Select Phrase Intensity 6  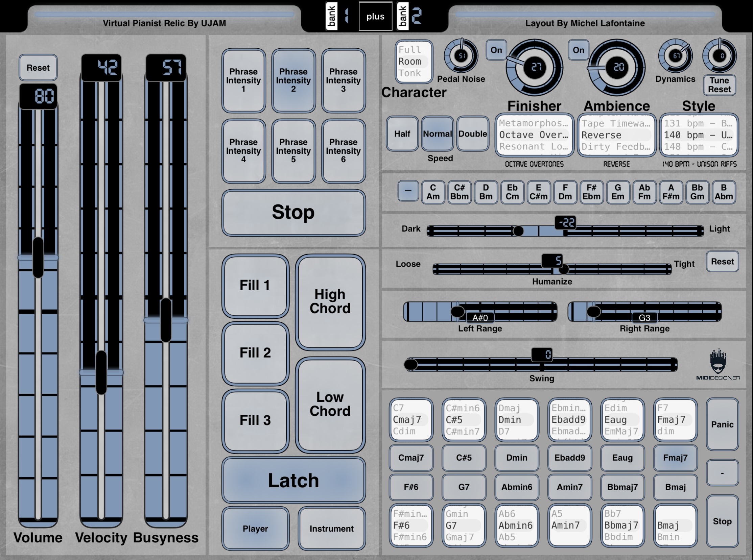344,151
